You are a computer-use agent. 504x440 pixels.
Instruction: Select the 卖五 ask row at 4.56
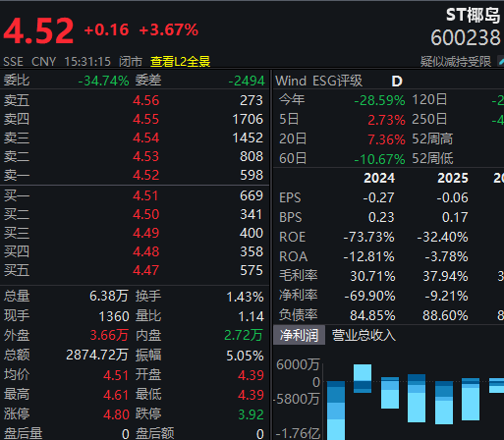(x=135, y=100)
